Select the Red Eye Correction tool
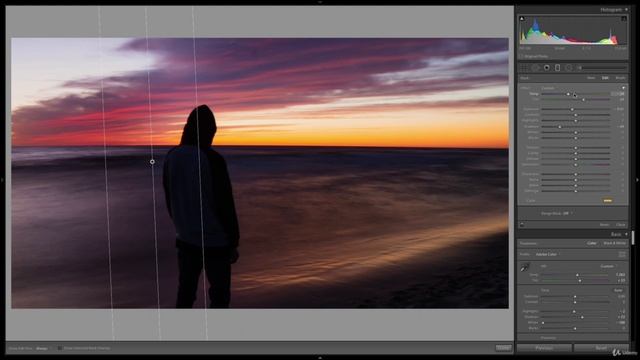Viewport: 640px width, 360px height. tap(547, 68)
